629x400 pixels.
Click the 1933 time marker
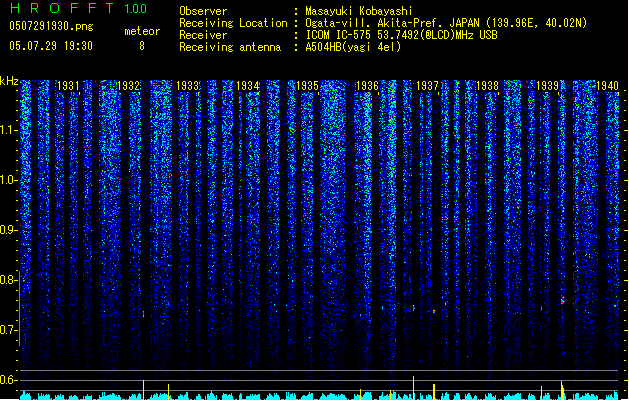(188, 86)
